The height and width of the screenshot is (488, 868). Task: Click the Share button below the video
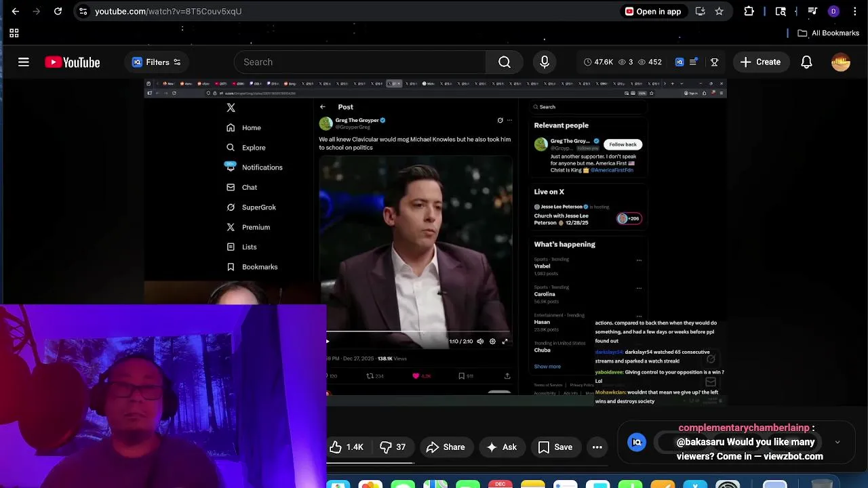pyautogui.click(x=446, y=447)
